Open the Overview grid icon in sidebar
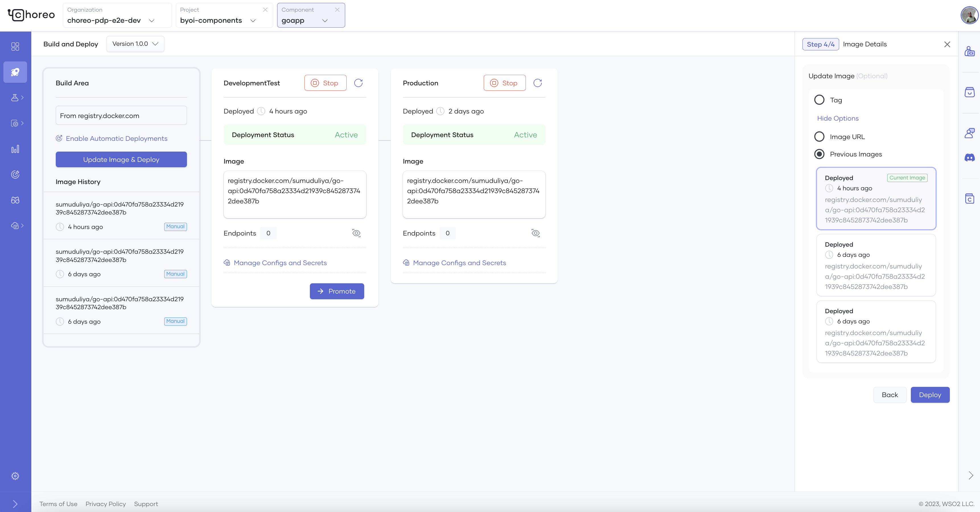This screenshot has width=980, height=512. (15, 46)
